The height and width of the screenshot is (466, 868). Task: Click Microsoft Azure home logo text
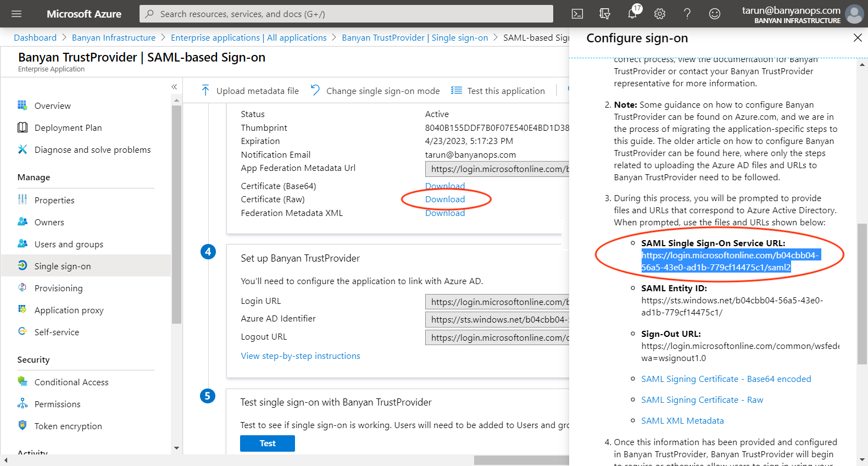pos(84,14)
